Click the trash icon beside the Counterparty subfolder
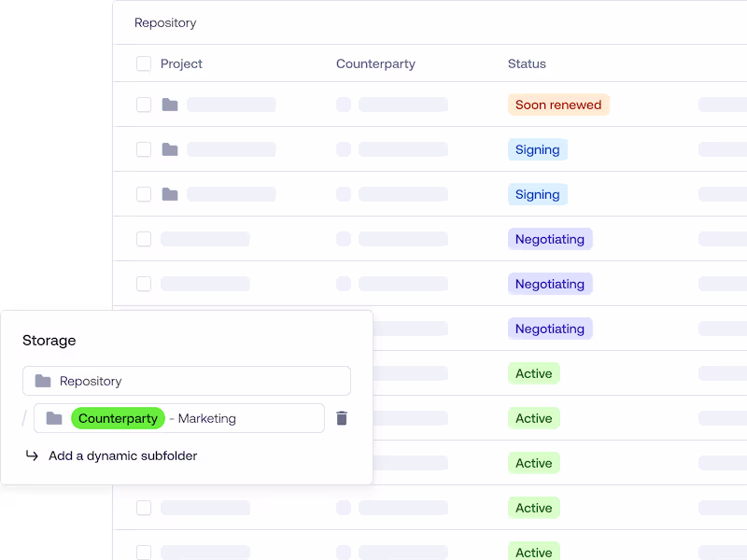 [x=342, y=418]
